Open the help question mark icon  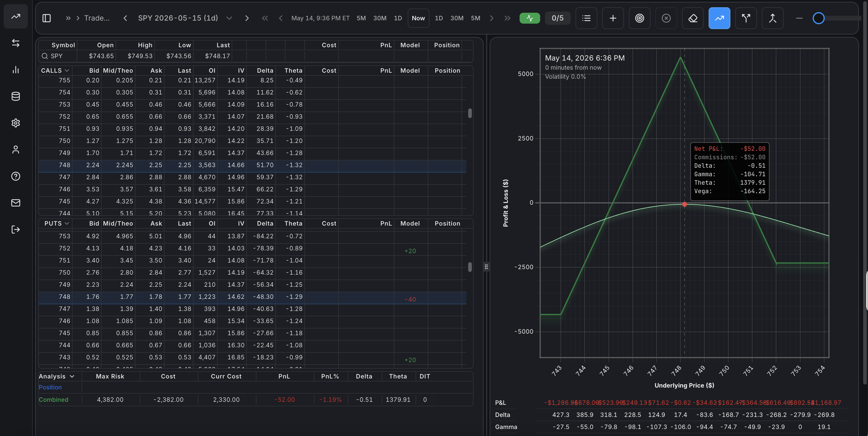(x=15, y=176)
